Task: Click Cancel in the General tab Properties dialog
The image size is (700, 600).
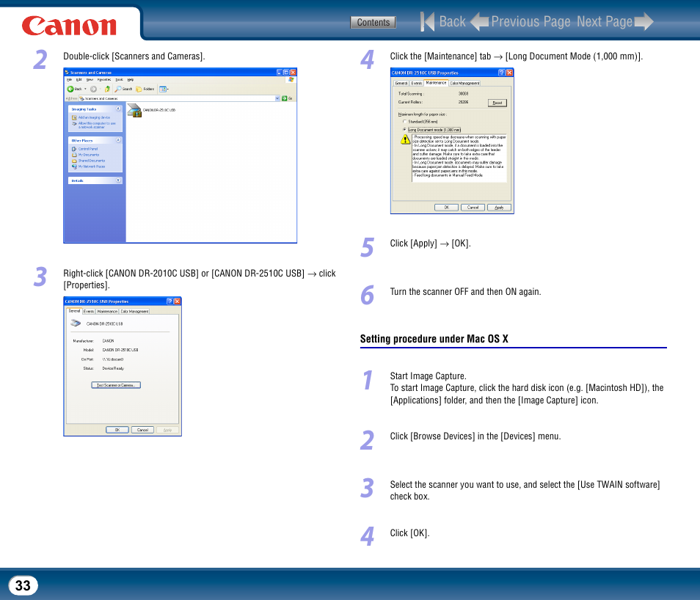Action: (142, 430)
